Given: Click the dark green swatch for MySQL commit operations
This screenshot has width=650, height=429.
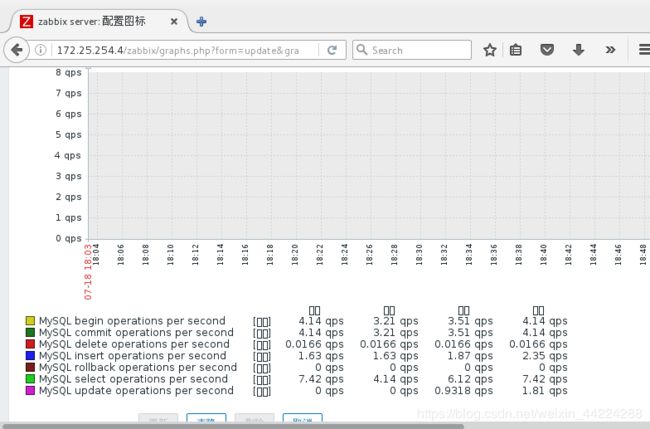Looking at the screenshot, I should (x=30, y=332).
